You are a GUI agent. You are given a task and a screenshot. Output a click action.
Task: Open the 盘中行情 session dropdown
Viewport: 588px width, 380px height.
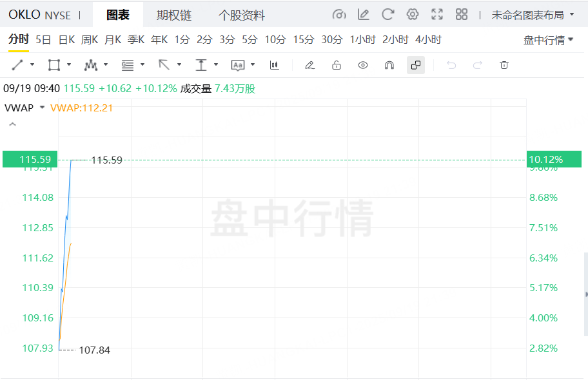coord(548,40)
